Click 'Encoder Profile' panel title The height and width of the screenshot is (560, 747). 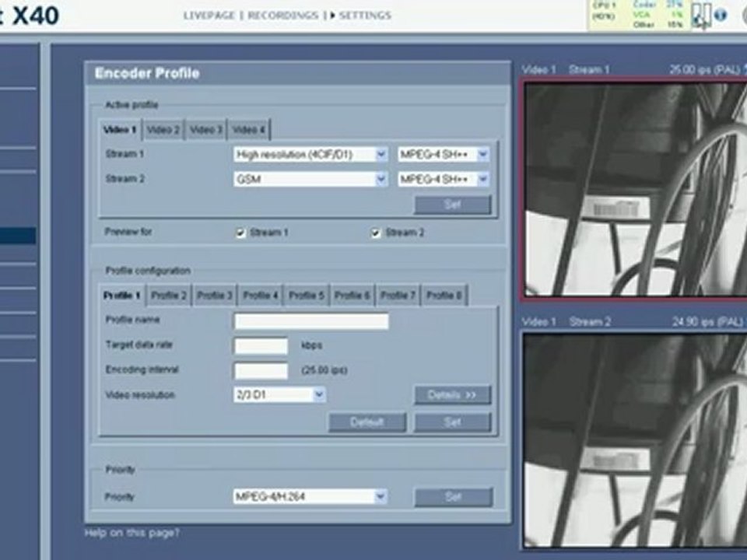coord(147,73)
